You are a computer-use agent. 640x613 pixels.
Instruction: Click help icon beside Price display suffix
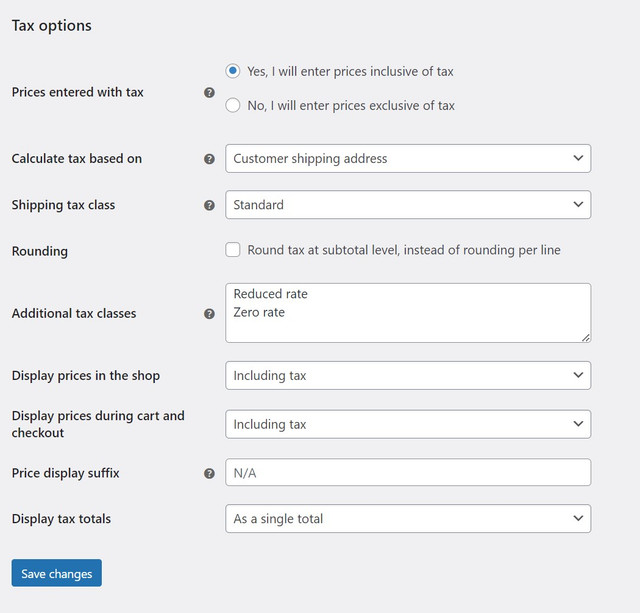(x=209, y=473)
